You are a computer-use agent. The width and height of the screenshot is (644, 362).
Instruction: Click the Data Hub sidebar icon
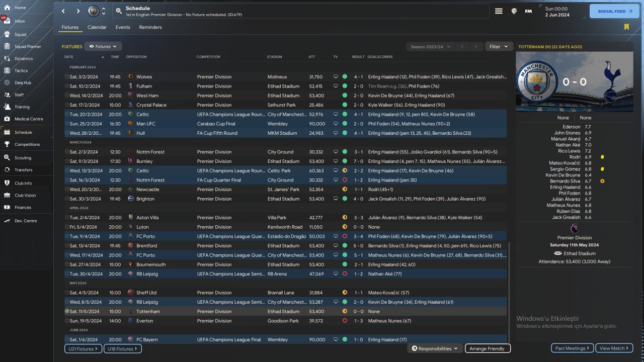coord(7,82)
